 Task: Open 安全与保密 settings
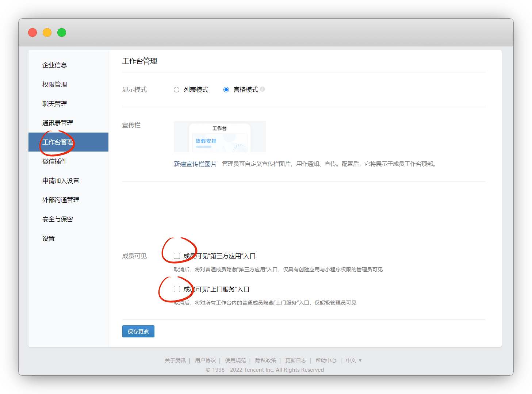tap(58, 219)
